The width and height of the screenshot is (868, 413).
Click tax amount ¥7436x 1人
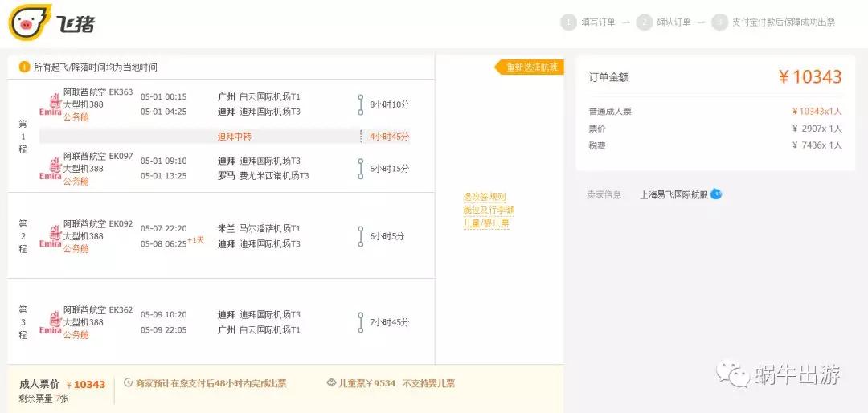point(817,145)
